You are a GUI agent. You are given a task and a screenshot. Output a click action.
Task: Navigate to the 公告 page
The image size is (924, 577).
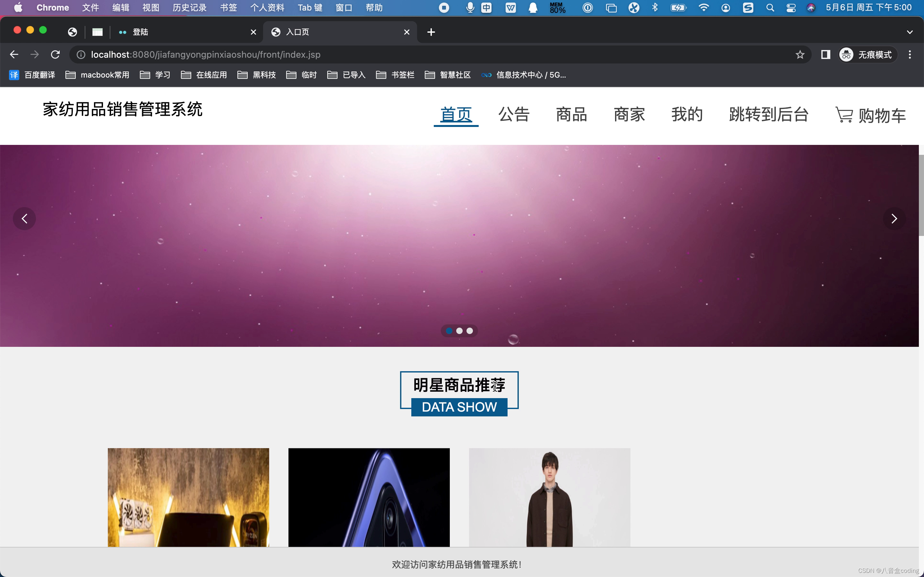pos(514,114)
